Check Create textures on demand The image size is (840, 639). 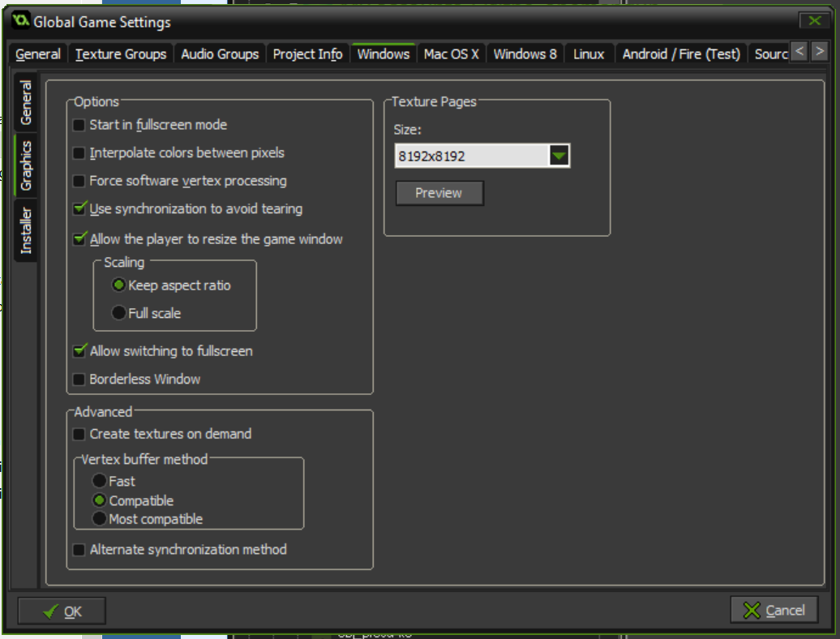click(x=79, y=435)
